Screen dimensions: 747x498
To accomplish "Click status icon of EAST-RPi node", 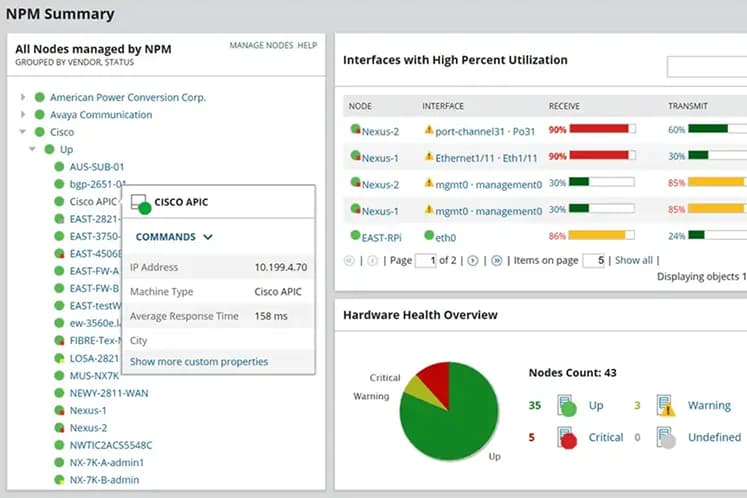I will [x=355, y=235].
